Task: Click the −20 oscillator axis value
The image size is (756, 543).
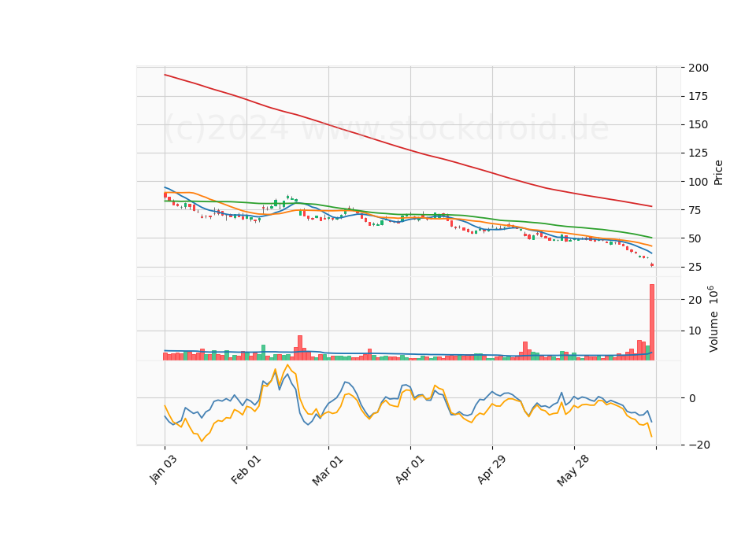Action: coord(699,445)
